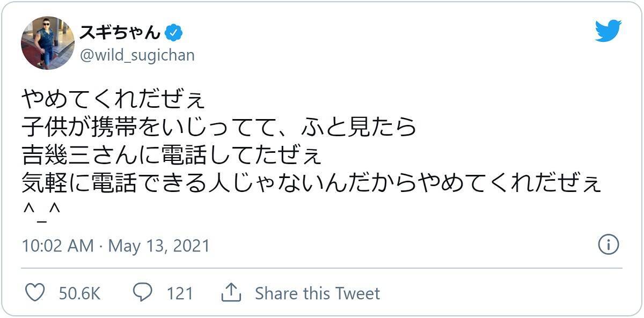
Task: Click the Share this Tweet label
Action: pyautogui.click(x=317, y=293)
